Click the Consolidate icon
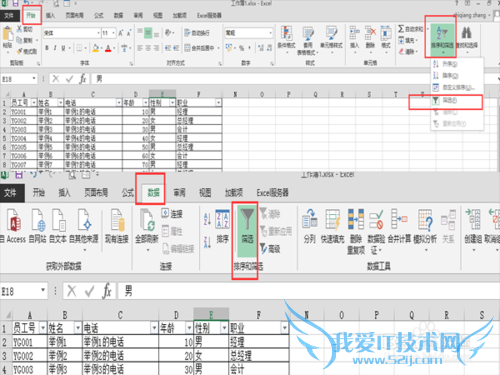500x375 pixels. (x=399, y=219)
